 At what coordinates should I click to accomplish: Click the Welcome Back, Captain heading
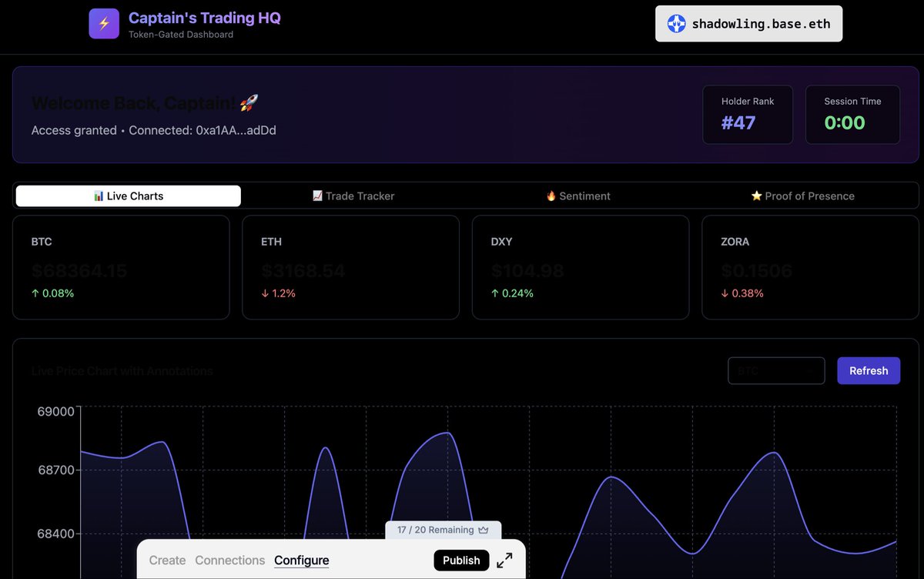(x=145, y=103)
